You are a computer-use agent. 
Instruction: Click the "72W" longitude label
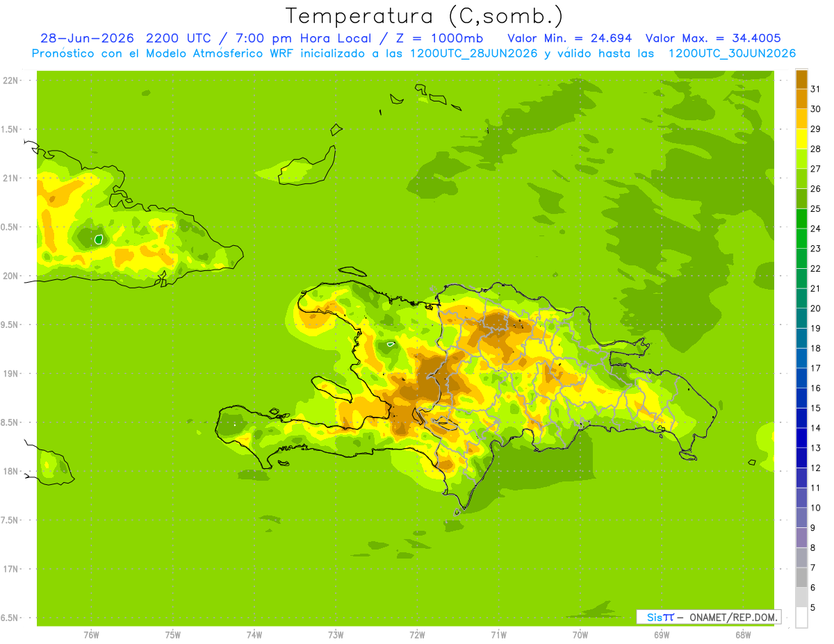pos(417,634)
